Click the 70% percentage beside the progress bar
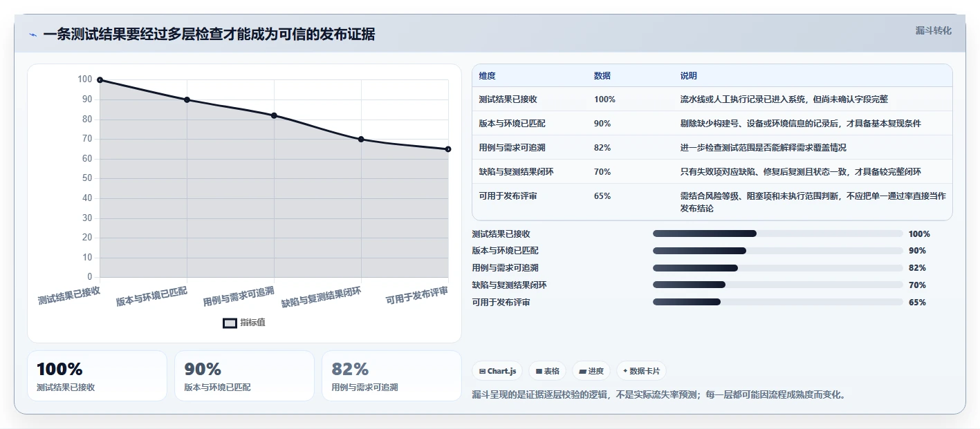The image size is (980, 429). click(917, 285)
